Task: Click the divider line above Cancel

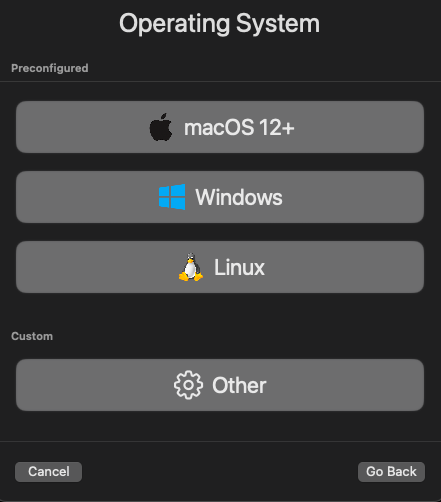Action: pyautogui.click(x=220, y=441)
